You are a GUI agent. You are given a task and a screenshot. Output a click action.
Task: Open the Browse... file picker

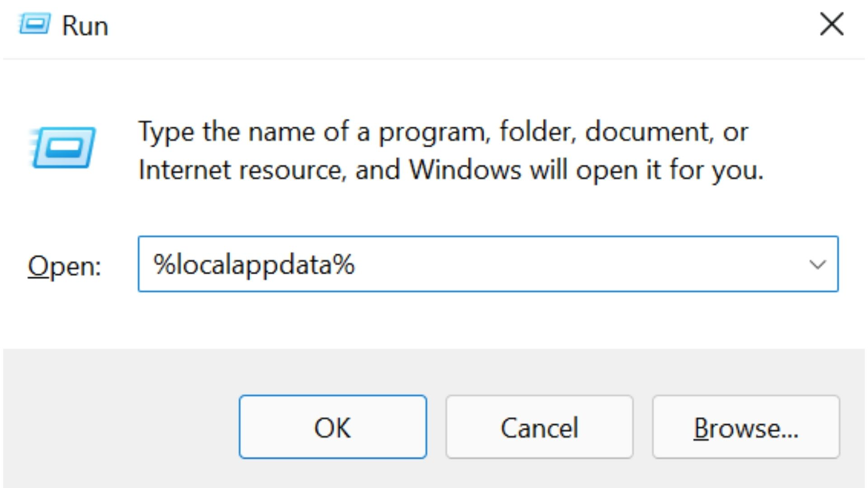[x=746, y=427]
